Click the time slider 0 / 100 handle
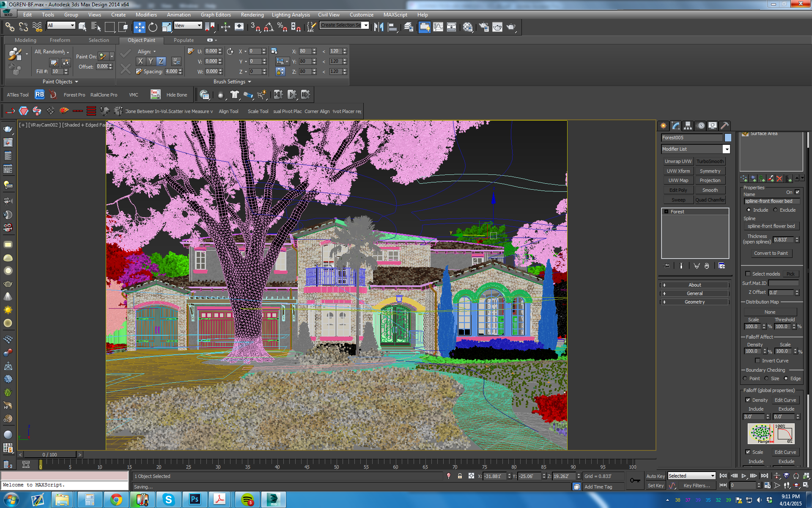This screenshot has height=508, width=812. (x=50, y=455)
